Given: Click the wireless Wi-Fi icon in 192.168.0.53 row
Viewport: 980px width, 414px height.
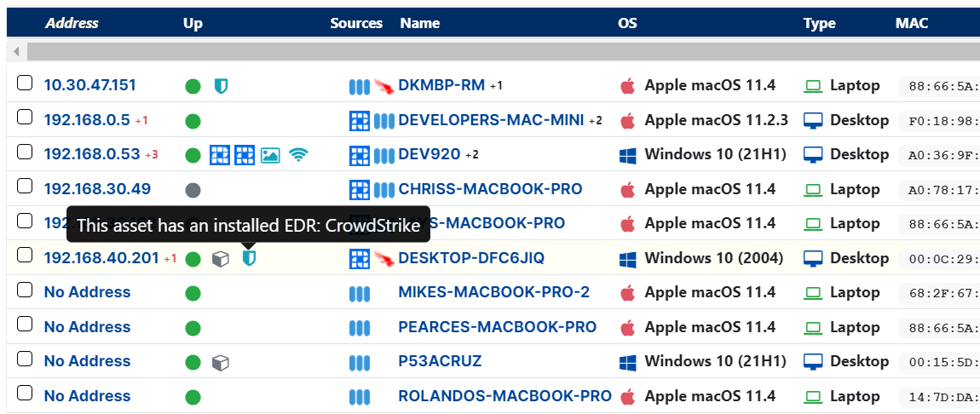Looking at the screenshot, I should pos(299,155).
